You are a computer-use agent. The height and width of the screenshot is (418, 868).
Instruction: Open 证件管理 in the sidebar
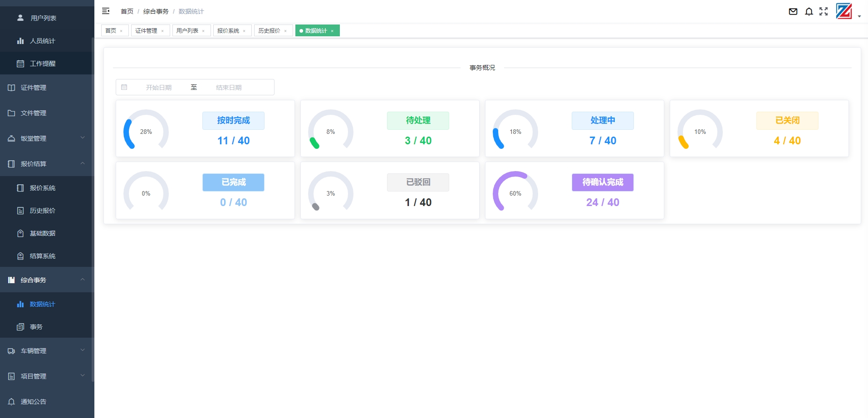[46, 87]
